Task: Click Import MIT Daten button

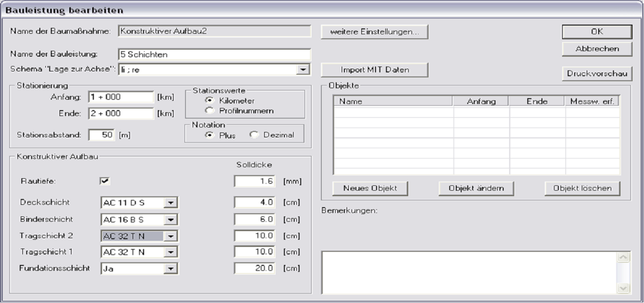Action: tap(374, 70)
